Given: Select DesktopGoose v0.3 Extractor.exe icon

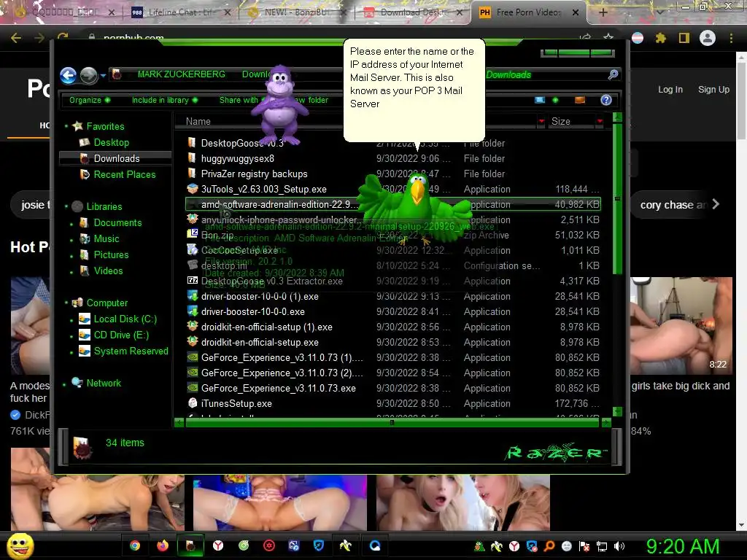Looking at the screenshot, I should (x=193, y=281).
